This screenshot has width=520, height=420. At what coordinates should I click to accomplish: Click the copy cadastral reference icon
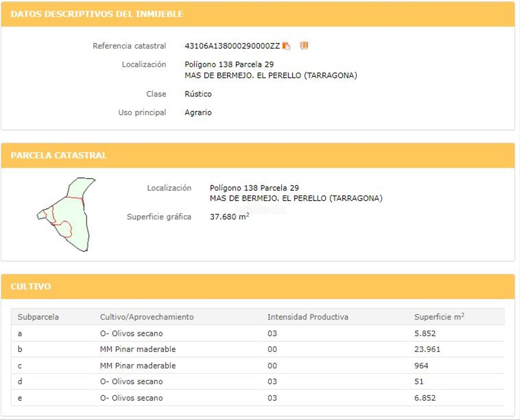[x=286, y=46]
